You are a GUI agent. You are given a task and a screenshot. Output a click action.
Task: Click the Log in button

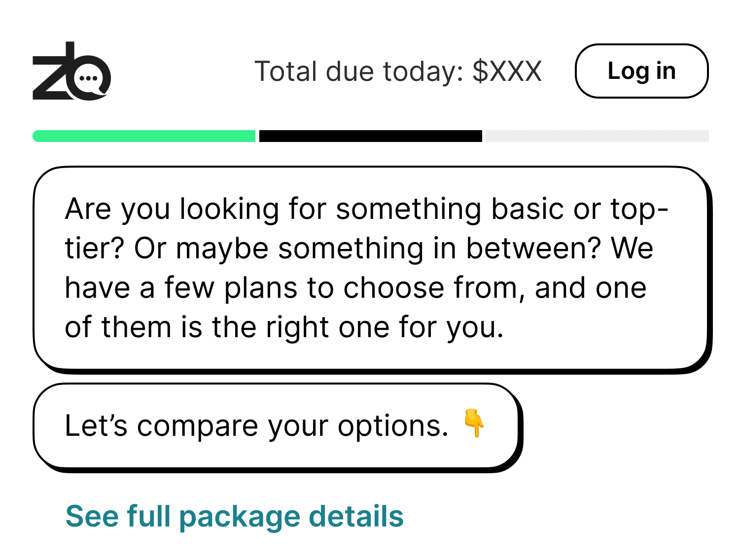[641, 71]
